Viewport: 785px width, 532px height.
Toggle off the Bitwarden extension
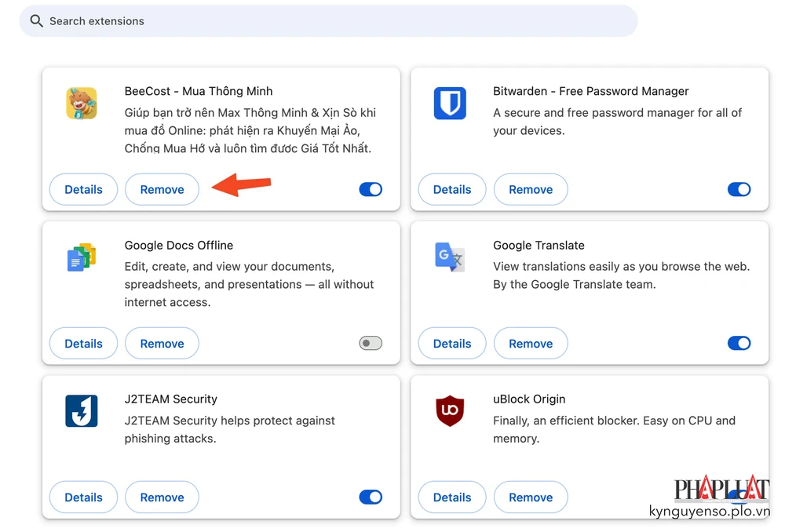(x=739, y=189)
